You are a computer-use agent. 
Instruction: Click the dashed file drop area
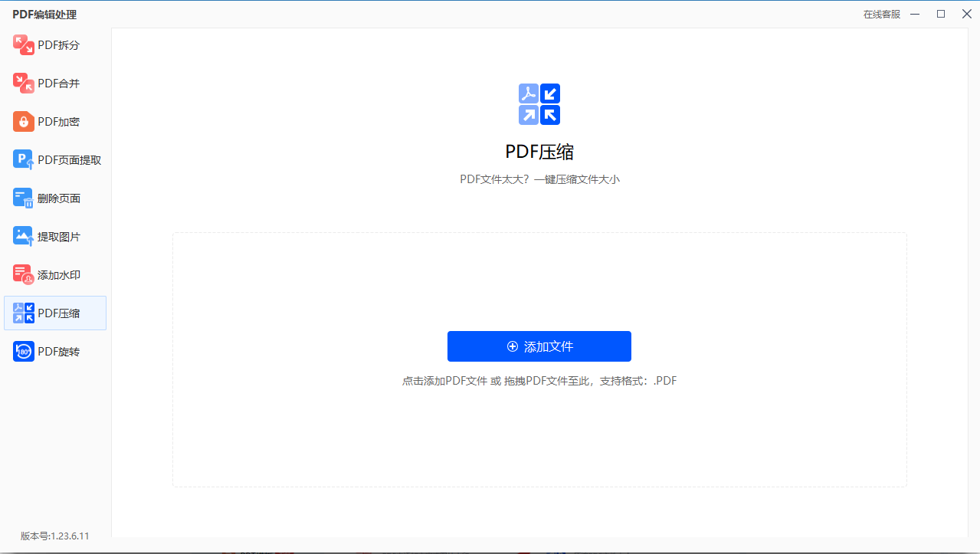539,359
